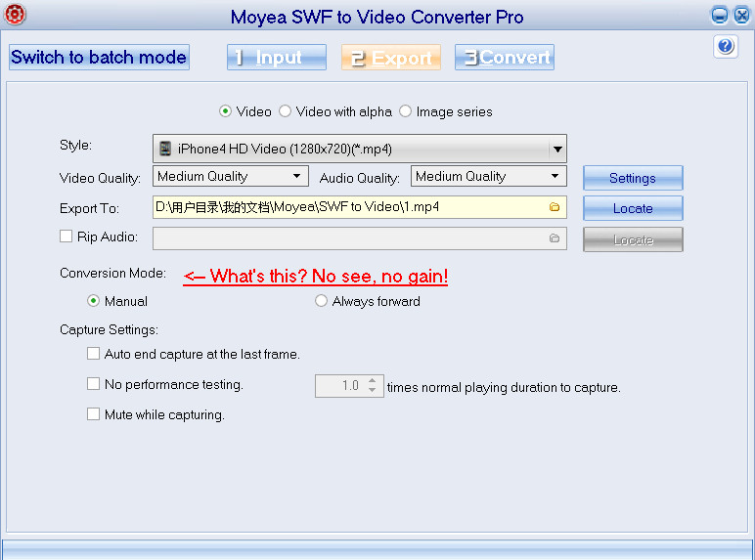This screenshot has height=560, width=755.
Task: Select Always forward conversion mode
Action: (x=322, y=301)
